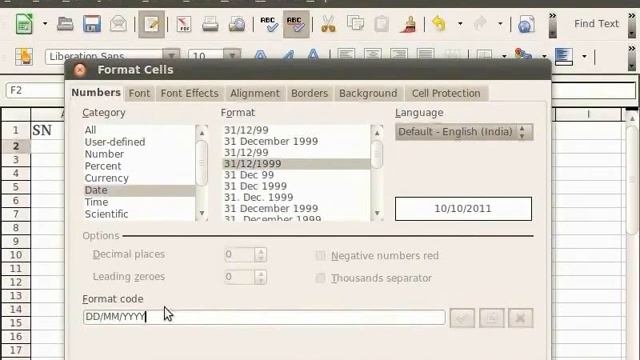Select Currency category

point(139,178)
